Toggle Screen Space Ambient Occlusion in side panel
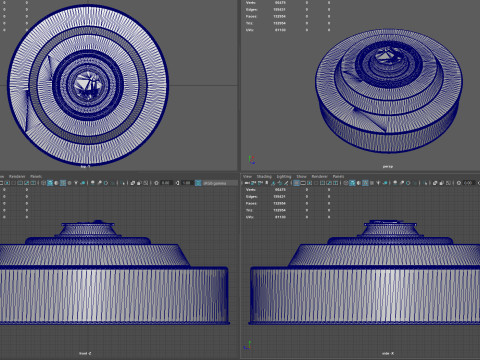Viewport: 480px width, 360px height. tap(395, 183)
